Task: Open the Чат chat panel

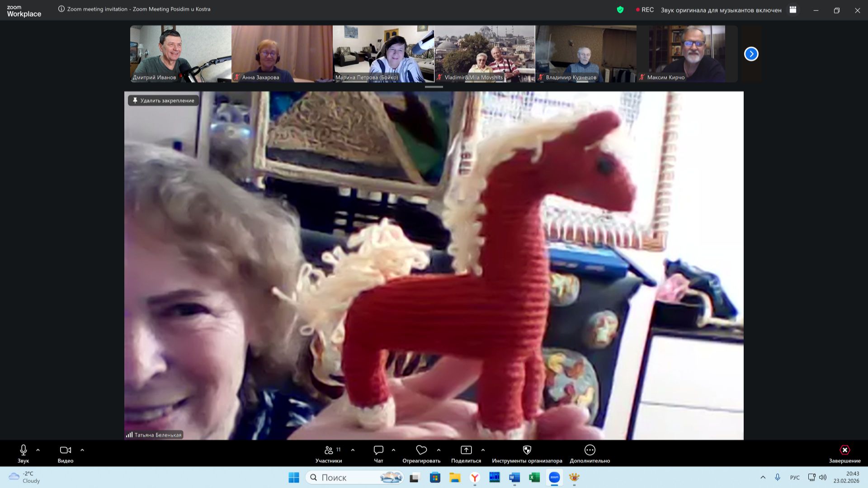Action: pos(378,454)
